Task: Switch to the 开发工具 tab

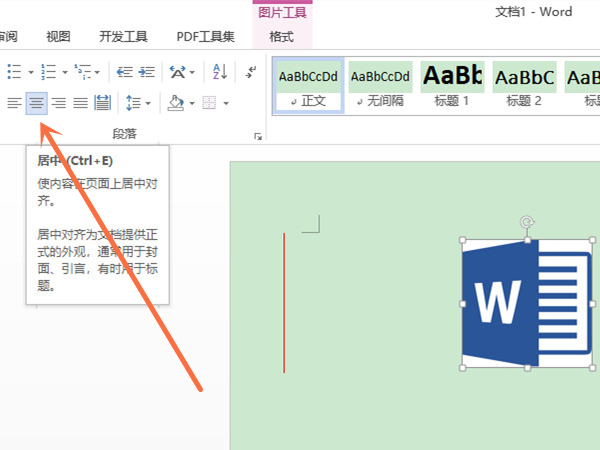Action: 123,37
